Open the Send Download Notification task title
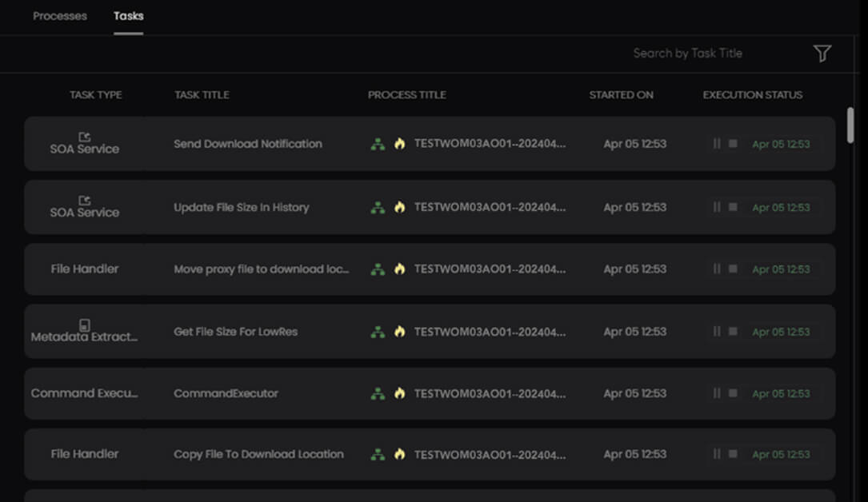 point(248,144)
